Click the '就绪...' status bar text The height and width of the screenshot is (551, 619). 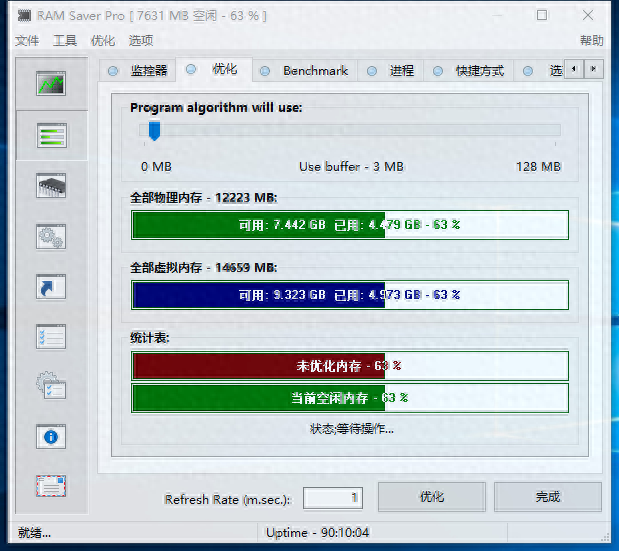click(34, 533)
